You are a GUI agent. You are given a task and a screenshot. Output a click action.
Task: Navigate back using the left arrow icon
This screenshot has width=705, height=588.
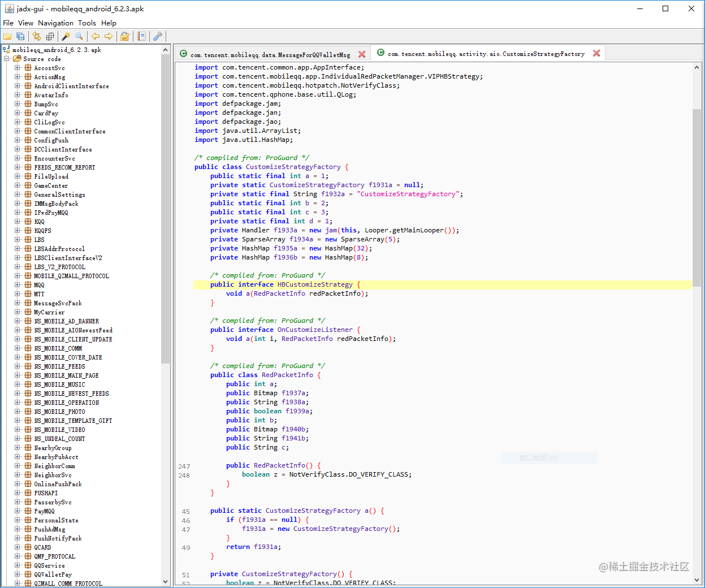[x=96, y=36]
